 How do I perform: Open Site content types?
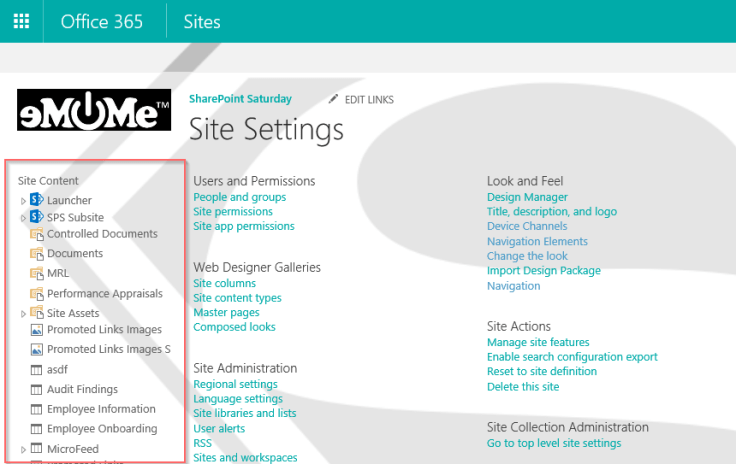click(x=237, y=298)
